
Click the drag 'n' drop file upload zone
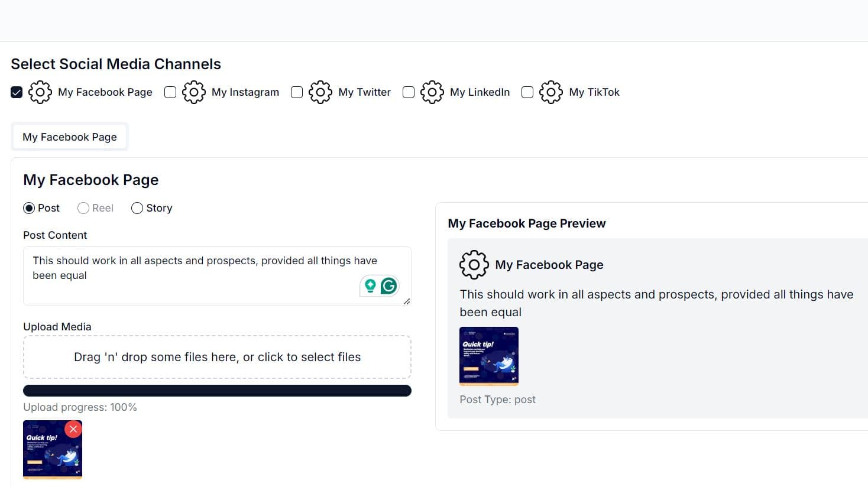217,357
